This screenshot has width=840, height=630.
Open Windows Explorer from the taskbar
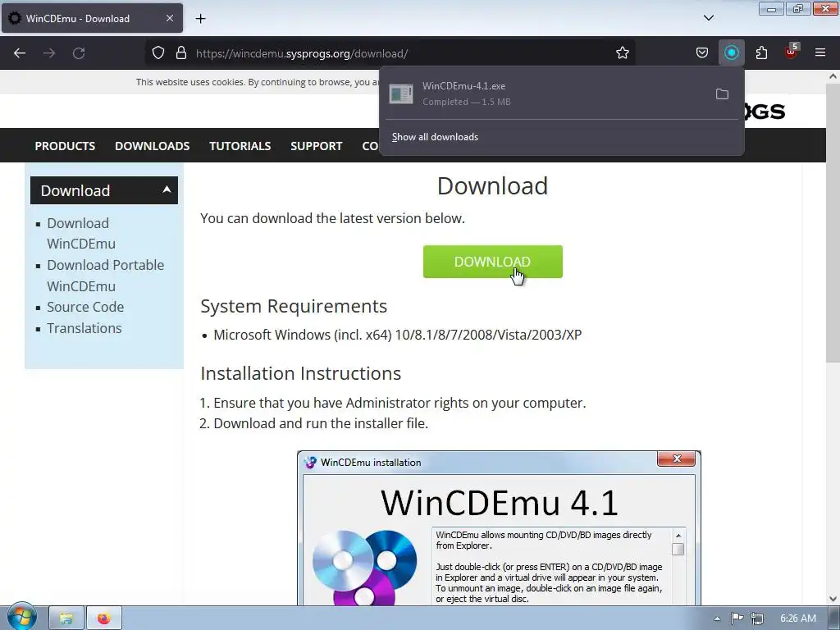pos(66,619)
